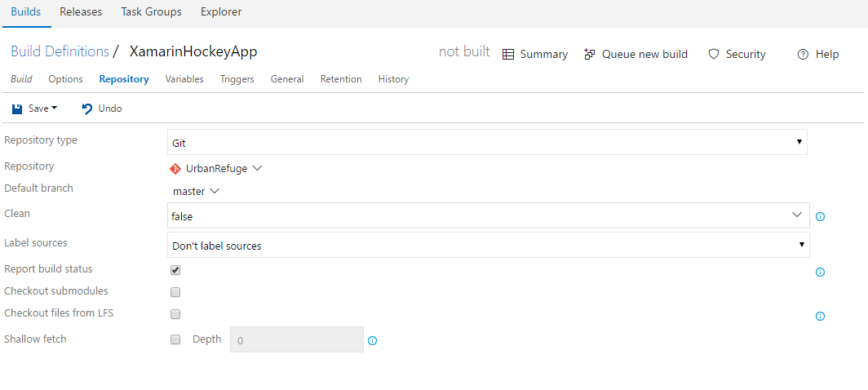Click the Git logo beside UrbanRefuge

[175, 168]
